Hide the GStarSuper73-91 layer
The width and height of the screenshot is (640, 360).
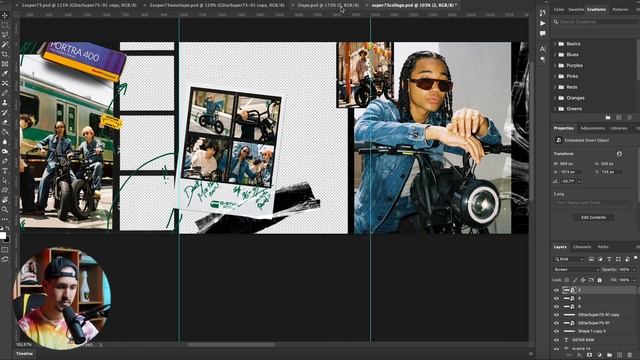pyautogui.click(x=556, y=323)
